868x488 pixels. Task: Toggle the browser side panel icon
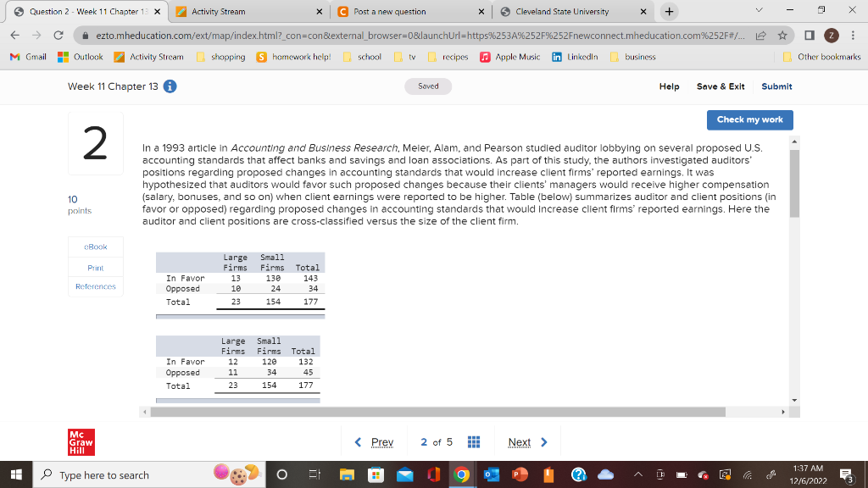pos(810,36)
